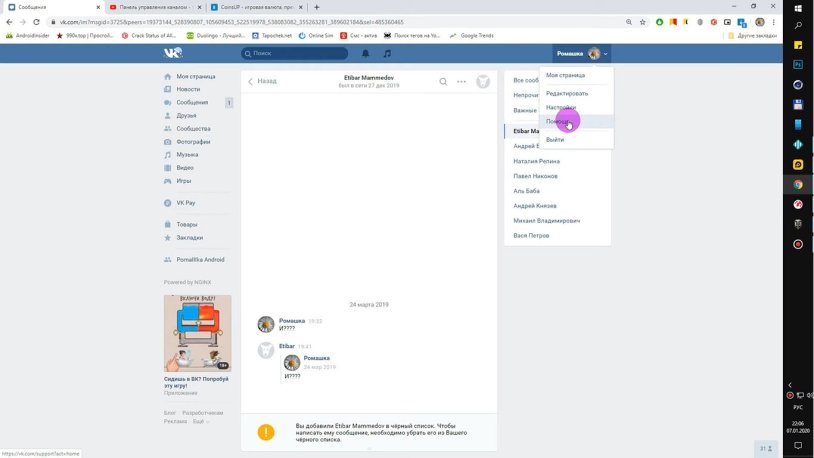Open Разработчикам footer link

[x=202, y=413]
